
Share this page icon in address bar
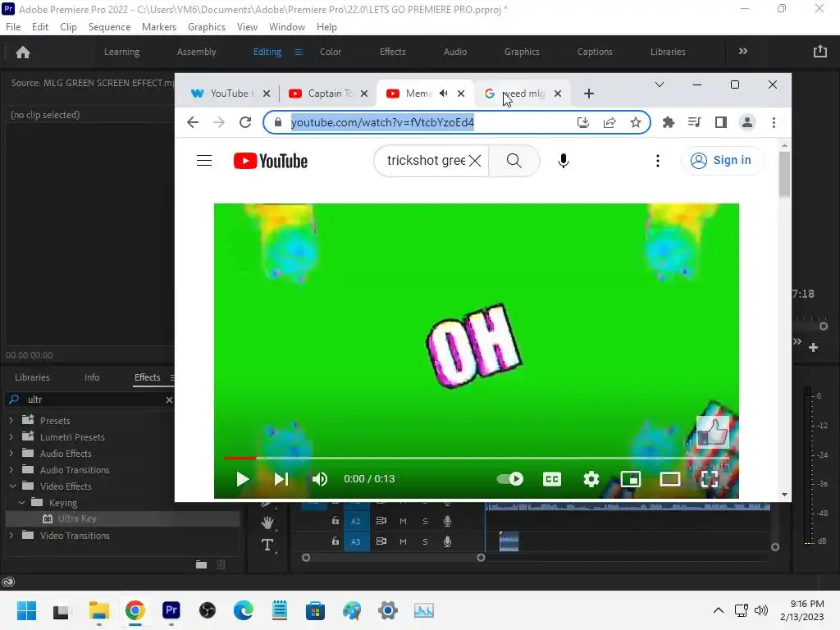(x=609, y=123)
